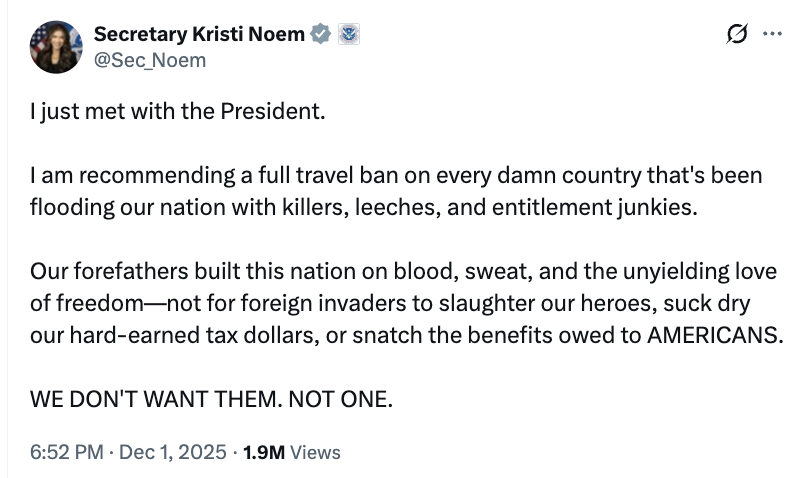Click the capitalized word AMERICANS

point(713,334)
